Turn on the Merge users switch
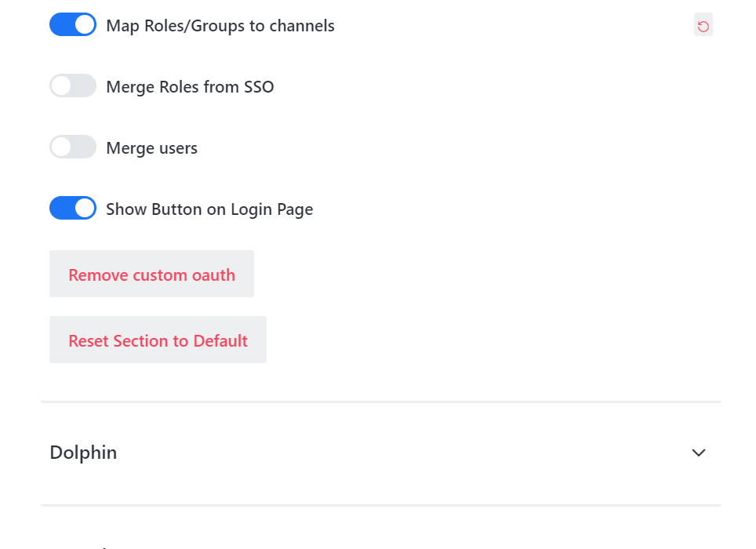The height and width of the screenshot is (549, 756). tap(72, 147)
